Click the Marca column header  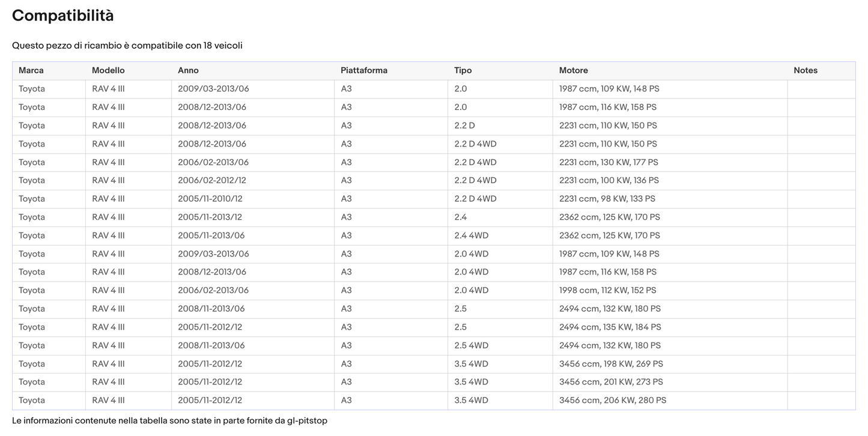pos(31,70)
